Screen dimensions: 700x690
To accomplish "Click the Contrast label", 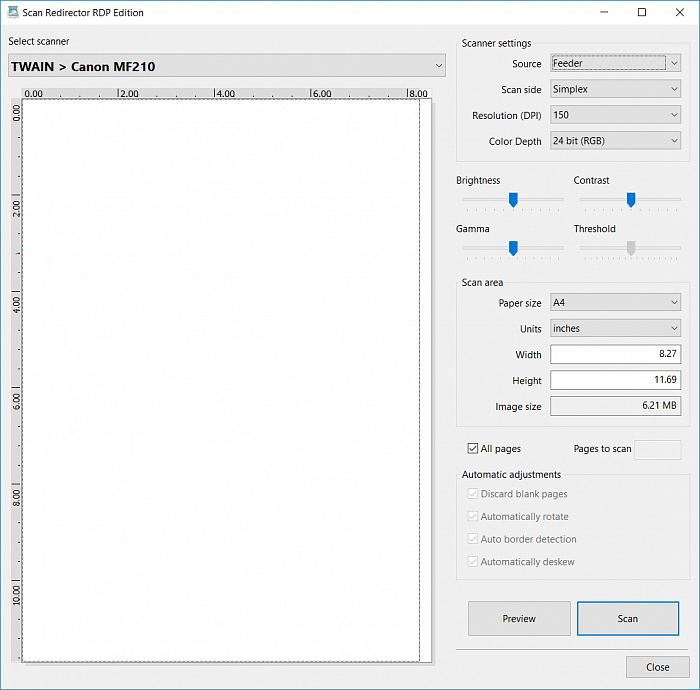I will click(x=591, y=180).
